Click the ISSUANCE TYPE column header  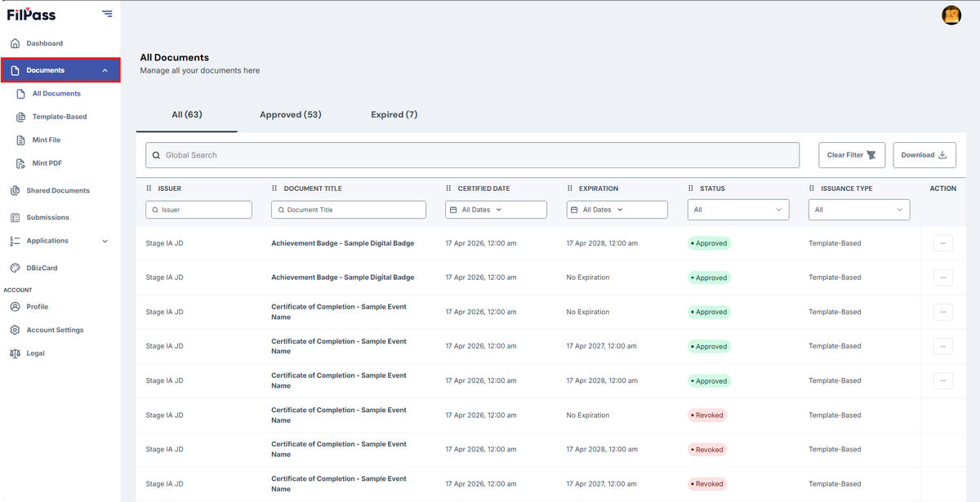[x=847, y=189]
